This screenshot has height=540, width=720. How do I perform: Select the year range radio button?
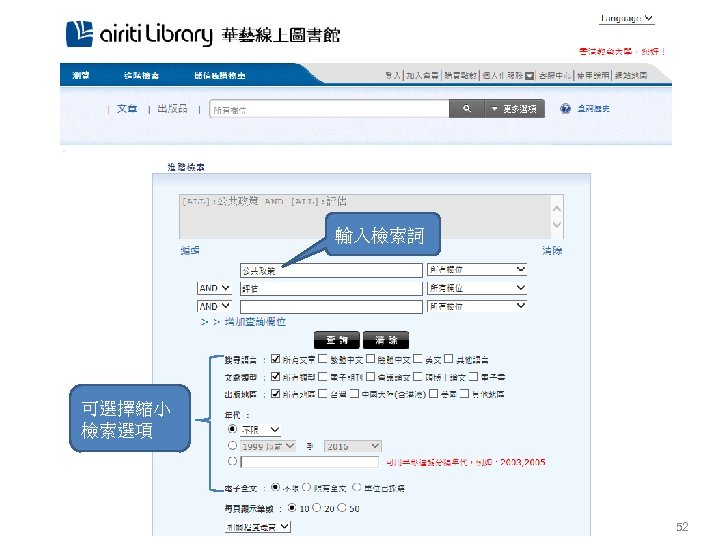[x=232, y=445]
